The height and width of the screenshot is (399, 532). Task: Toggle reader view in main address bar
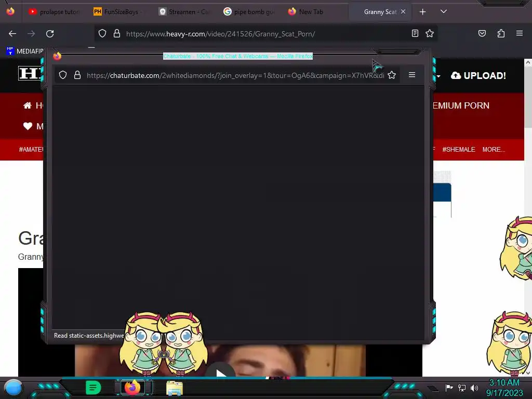(415, 33)
